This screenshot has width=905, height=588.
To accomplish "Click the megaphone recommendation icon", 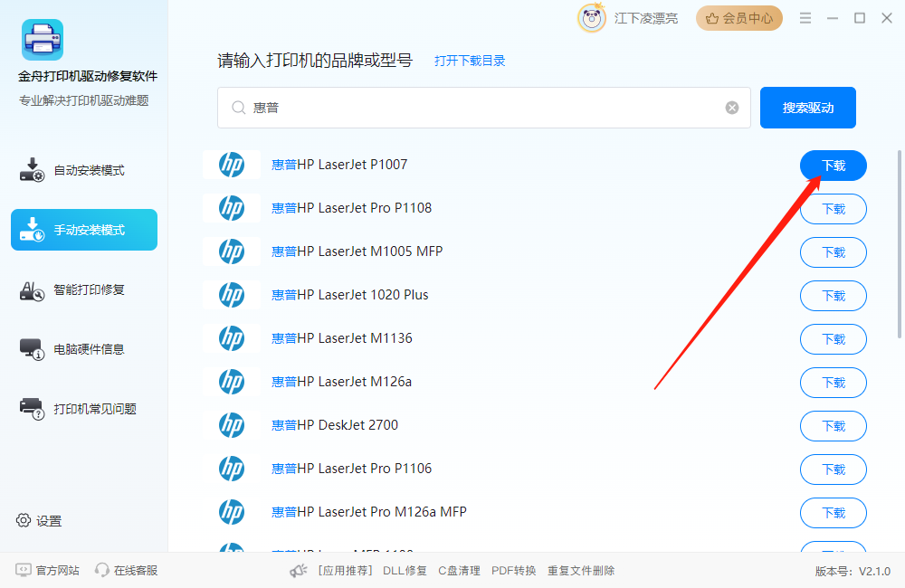I will click(299, 571).
